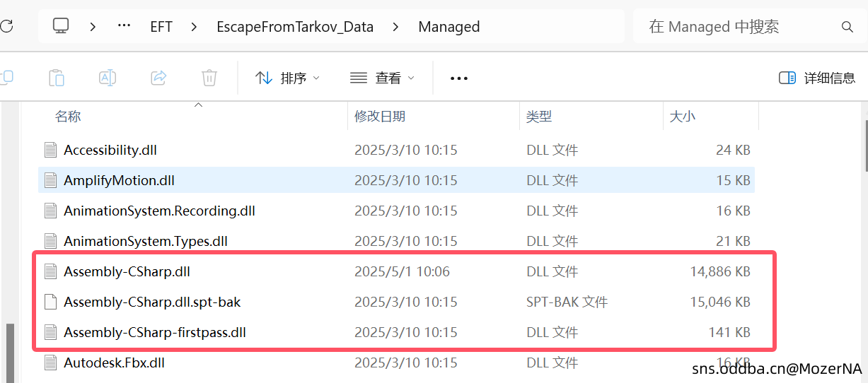Click the icon of AnimationSystem.Recording.dll

click(50, 211)
